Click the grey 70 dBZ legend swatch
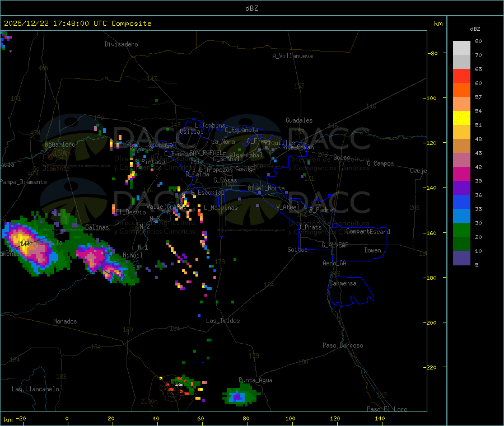The width and height of the screenshot is (504, 426). 461,62
